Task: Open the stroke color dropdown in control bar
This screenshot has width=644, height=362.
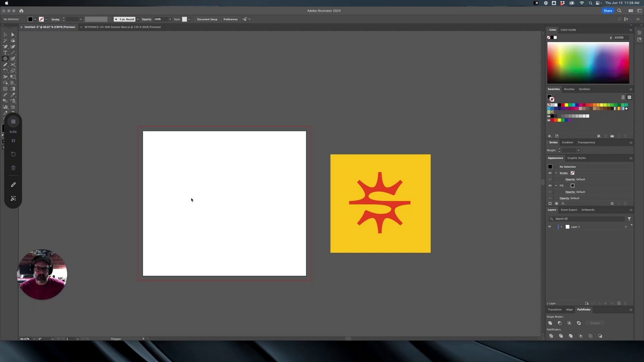Action: [46, 19]
